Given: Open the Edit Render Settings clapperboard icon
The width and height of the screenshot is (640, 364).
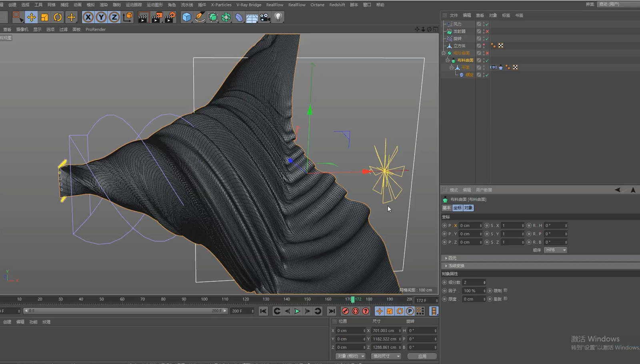Looking at the screenshot, I should click(x=170, y=17).
